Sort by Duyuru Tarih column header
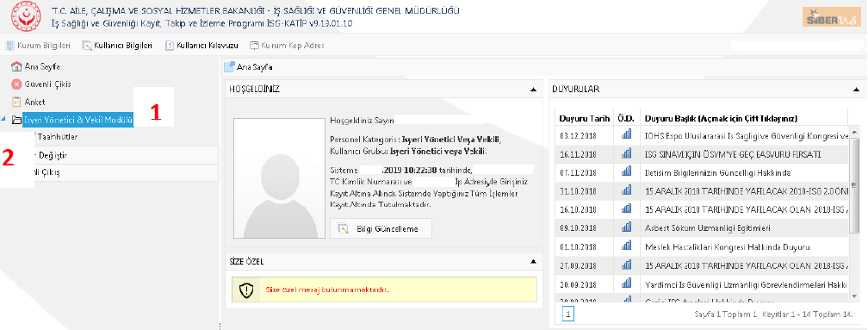 point(584,119)
